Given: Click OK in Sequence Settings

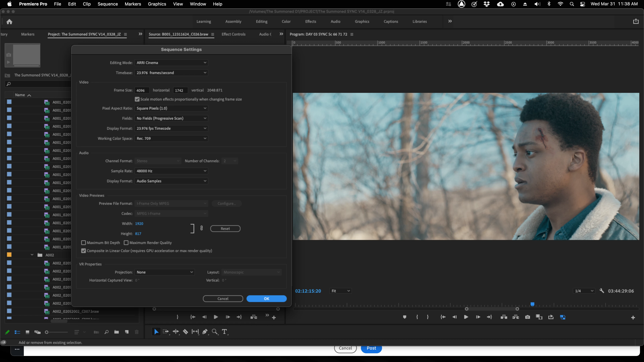Looking at the screenshot, I should tap(266, 298).
